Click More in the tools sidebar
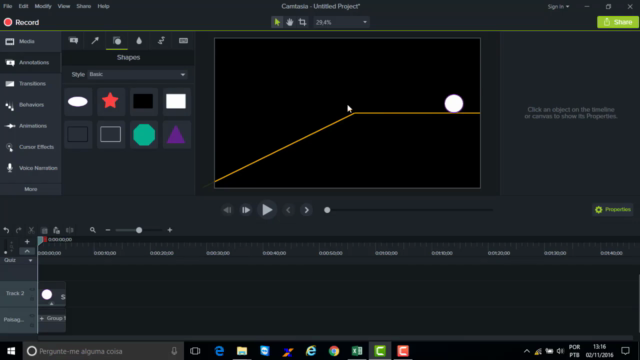The width and height of the screenshot is (640, 360). (x=31, y=189)
